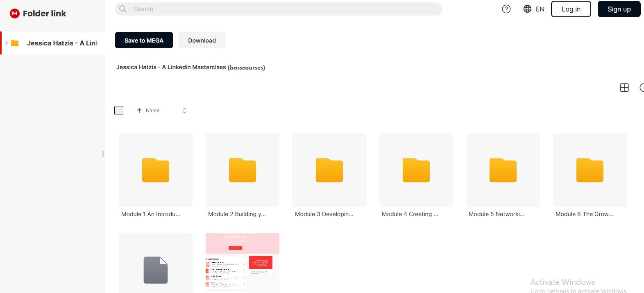This screenshot has width=644, height=293.
Task: Click the Save to MEGA button
Action: (x=144, y=40)
